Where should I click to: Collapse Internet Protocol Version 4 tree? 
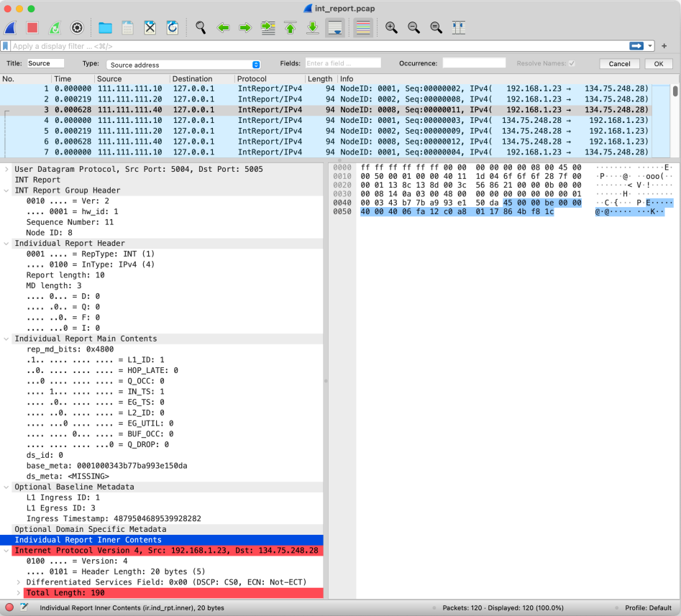pos(6,551)
